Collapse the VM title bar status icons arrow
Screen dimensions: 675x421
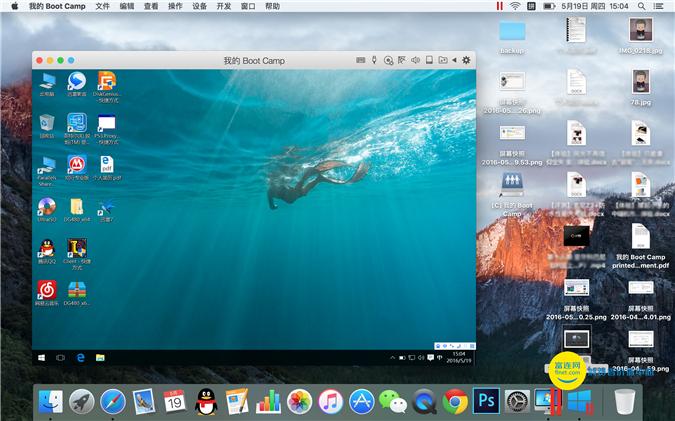454,61
